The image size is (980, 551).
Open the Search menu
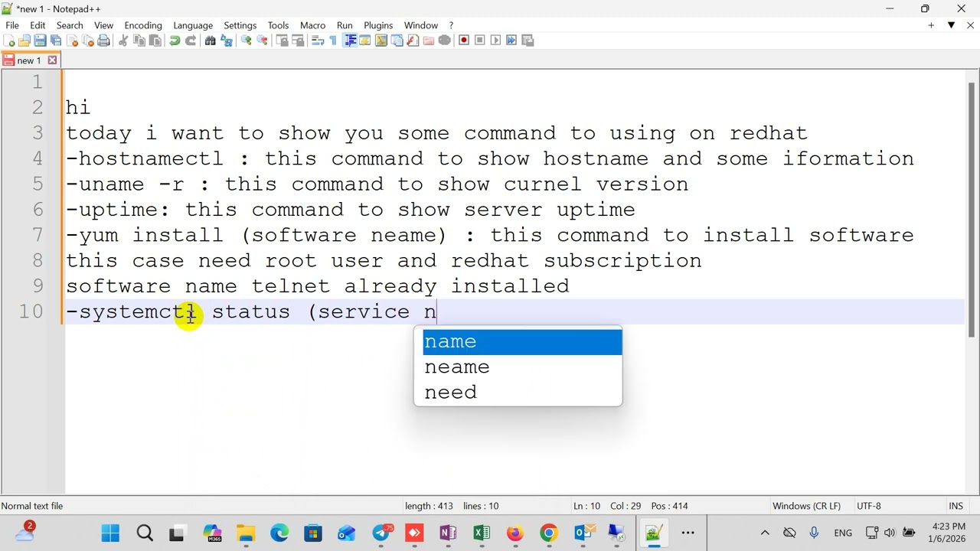pyautogui.click(x=70, y=25)
